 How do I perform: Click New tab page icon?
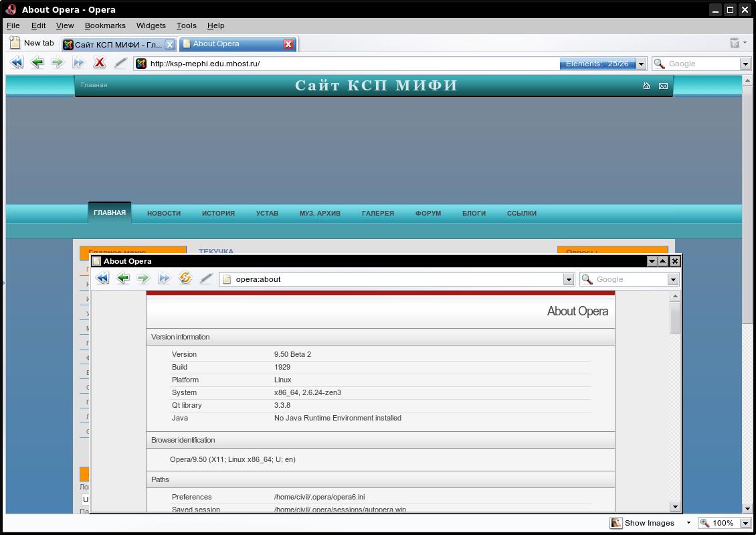[x=15, y=43]
